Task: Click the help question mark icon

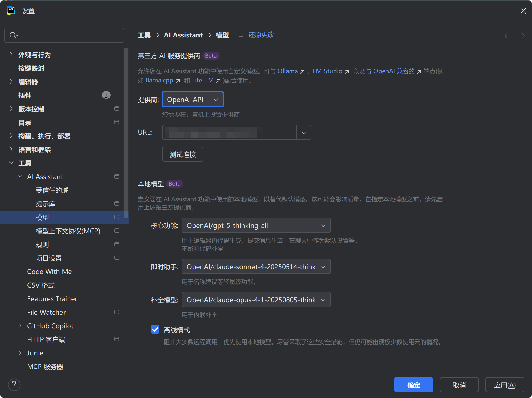Action: [x=14, y=384]
